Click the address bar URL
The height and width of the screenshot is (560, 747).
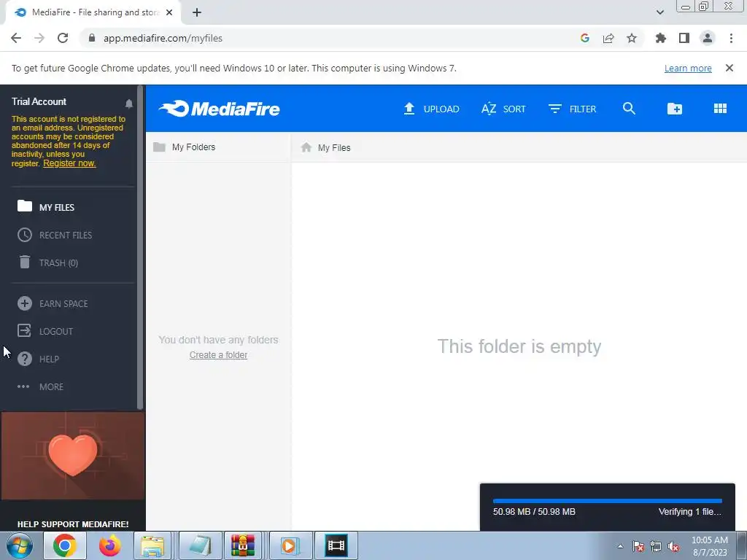point(163,38)
